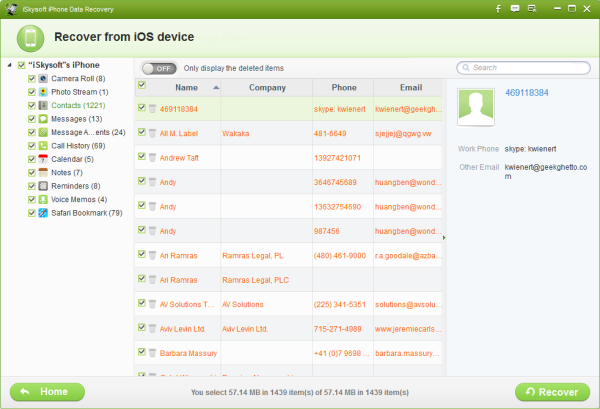Click trash icon beside 469118384 row

152,109
